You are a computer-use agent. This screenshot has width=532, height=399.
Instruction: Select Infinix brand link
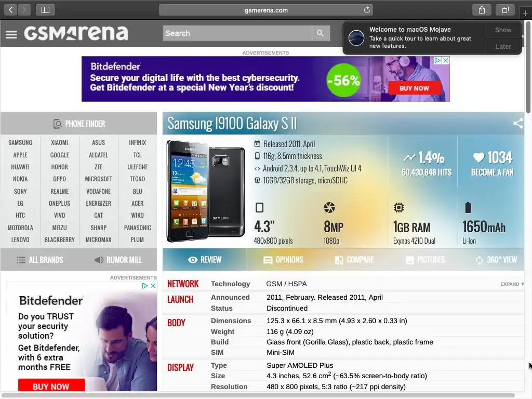[137, 142]
